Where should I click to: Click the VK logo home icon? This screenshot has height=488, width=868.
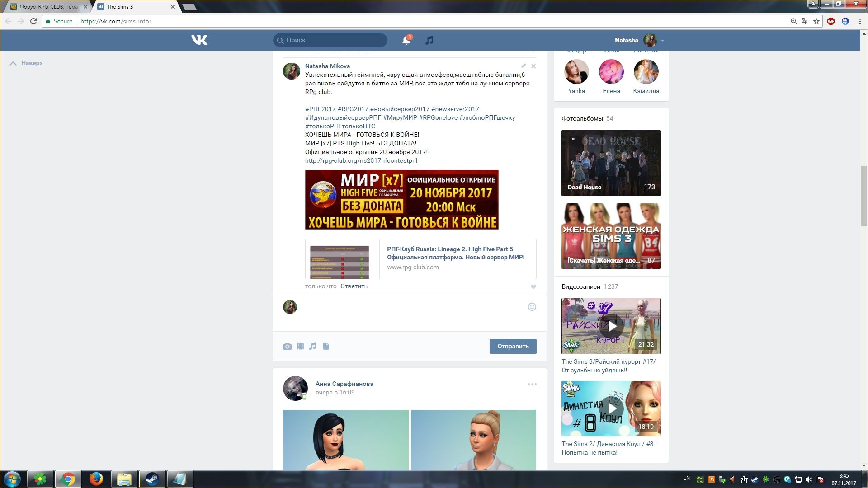click(199, 40)
